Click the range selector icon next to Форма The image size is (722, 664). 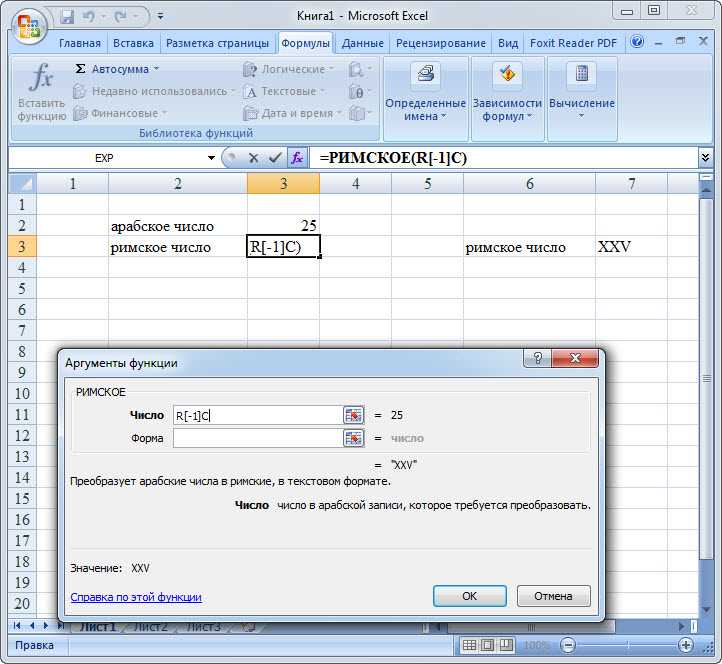[x=354, y=438]
